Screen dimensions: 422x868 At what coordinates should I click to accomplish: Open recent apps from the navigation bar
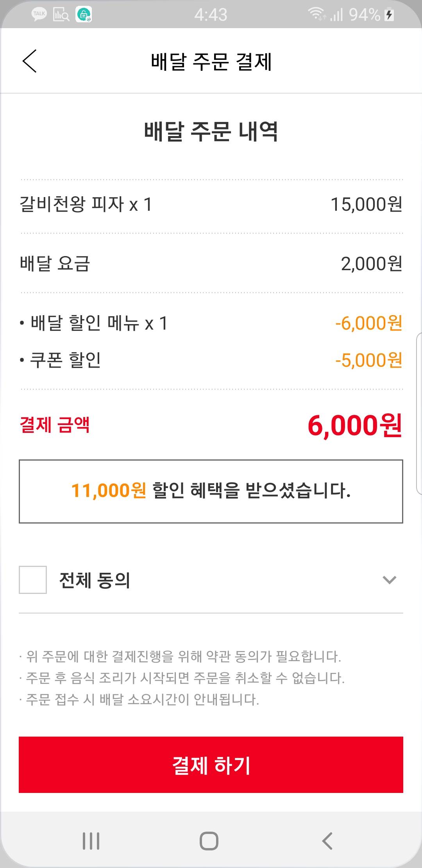tap(91, 841)
